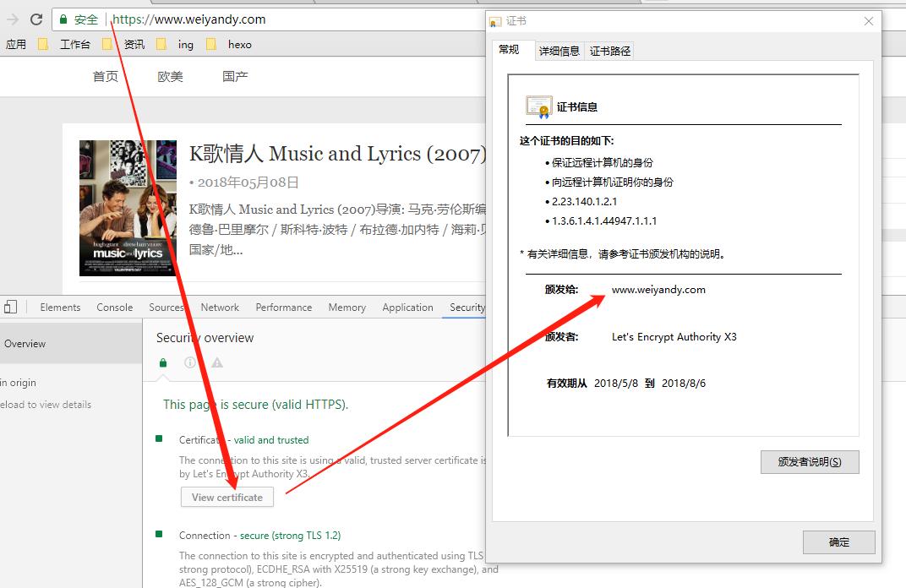Switch to the 证书路径 certificate tab

(x=610, y=51)
